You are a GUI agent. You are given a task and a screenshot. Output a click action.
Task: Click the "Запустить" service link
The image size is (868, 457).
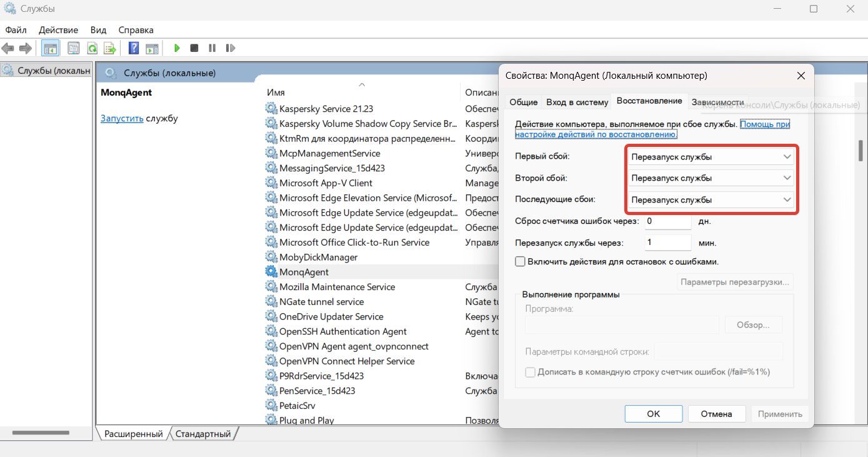click(x=122, y=118)
